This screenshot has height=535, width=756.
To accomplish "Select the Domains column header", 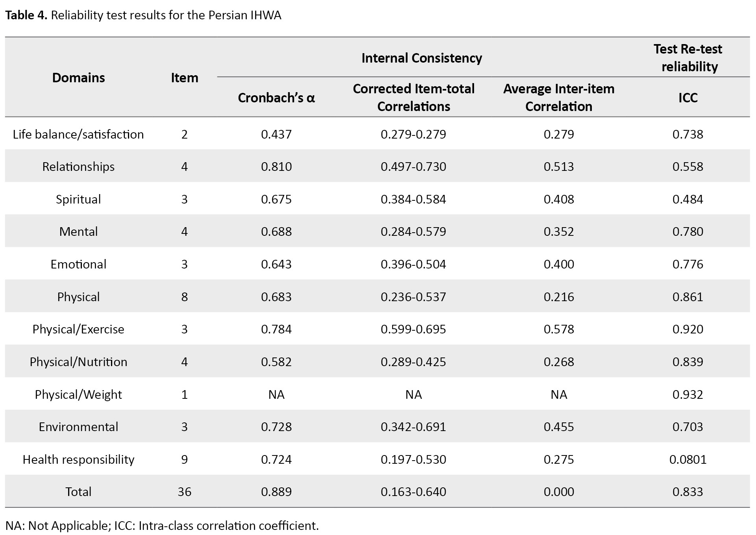I will point(78,78).
